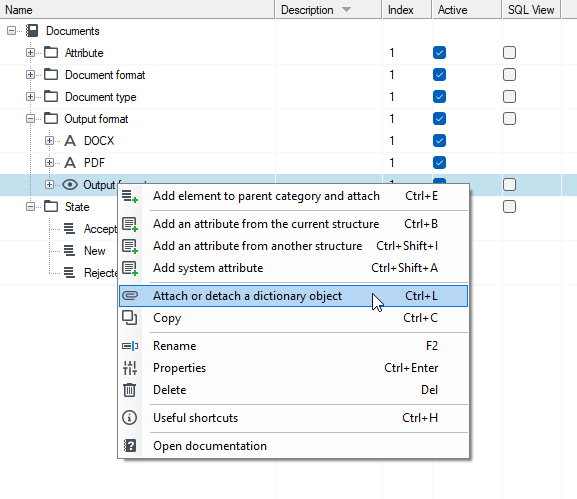This screenshot has width=577, height=499.
Task: Click the Document type folder icon
Action: pyautogui.click(x=51, y=97)
